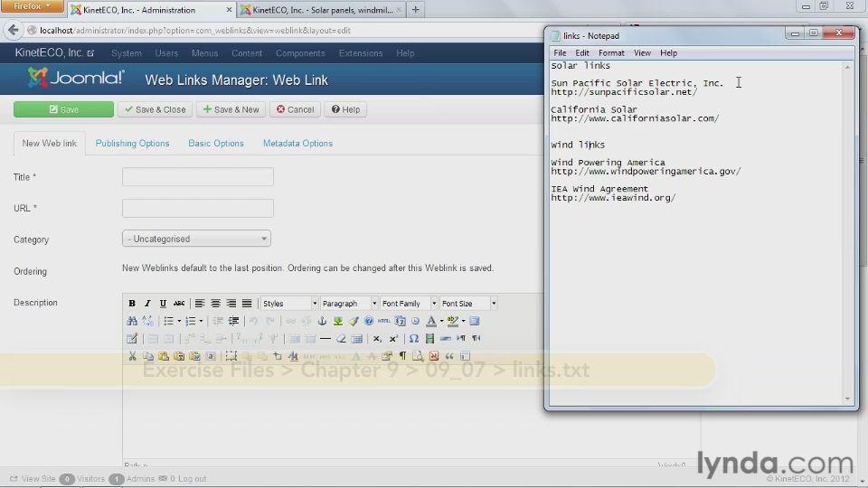This screenshot has width=868, height=488.
Task: Open a new Firefox tab
Action: tap(415, 9)
